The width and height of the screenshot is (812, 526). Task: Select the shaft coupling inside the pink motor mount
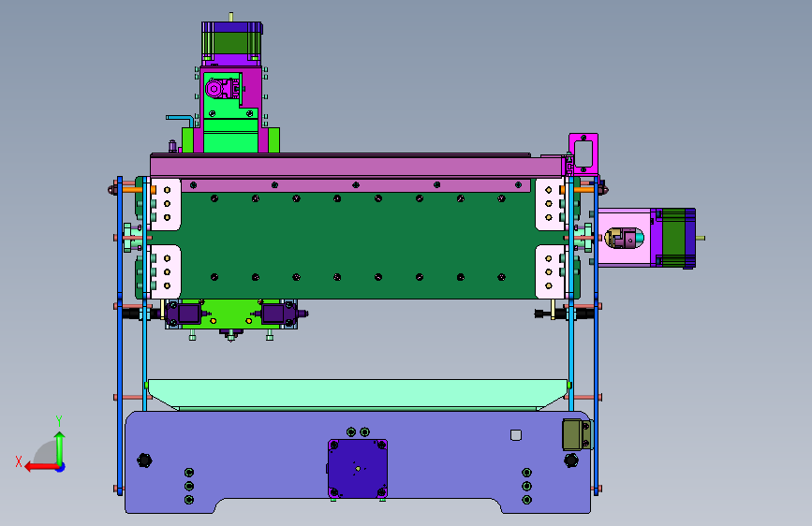[x=624, y=238]
